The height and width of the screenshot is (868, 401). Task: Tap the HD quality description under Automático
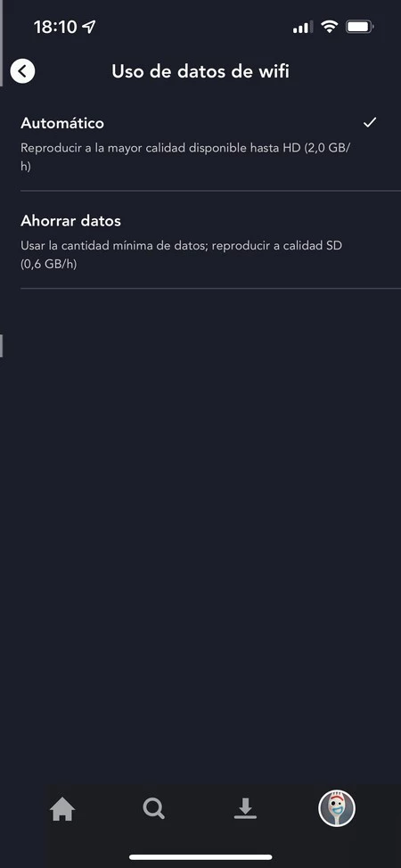pyautogui.click(x=186, y=157)
